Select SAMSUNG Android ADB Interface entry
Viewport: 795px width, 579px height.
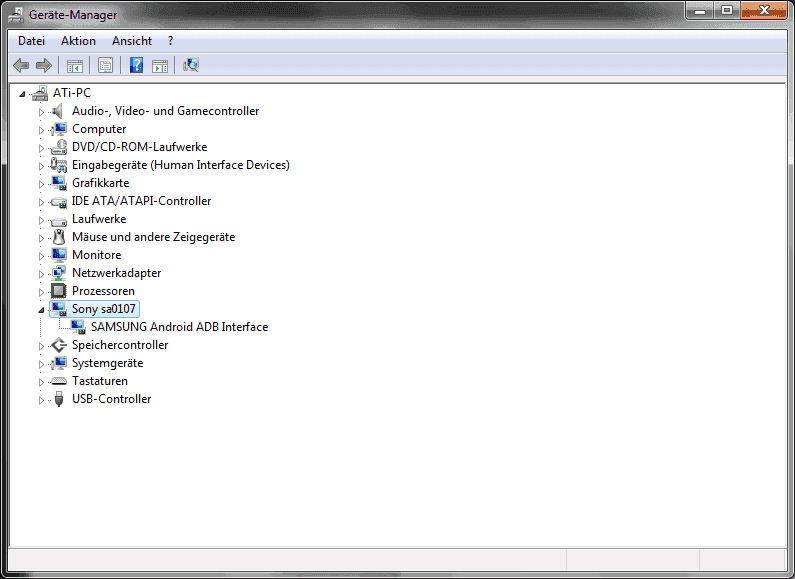tap(179, 327)
